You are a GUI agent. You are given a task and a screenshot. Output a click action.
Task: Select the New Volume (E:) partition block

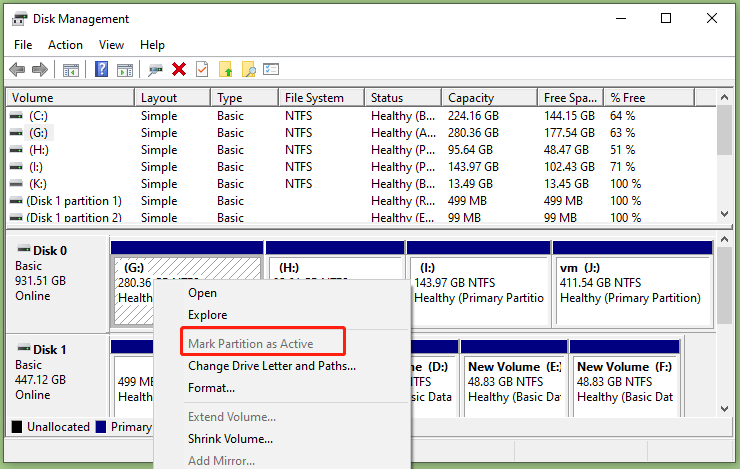click(x=514, y=379)
